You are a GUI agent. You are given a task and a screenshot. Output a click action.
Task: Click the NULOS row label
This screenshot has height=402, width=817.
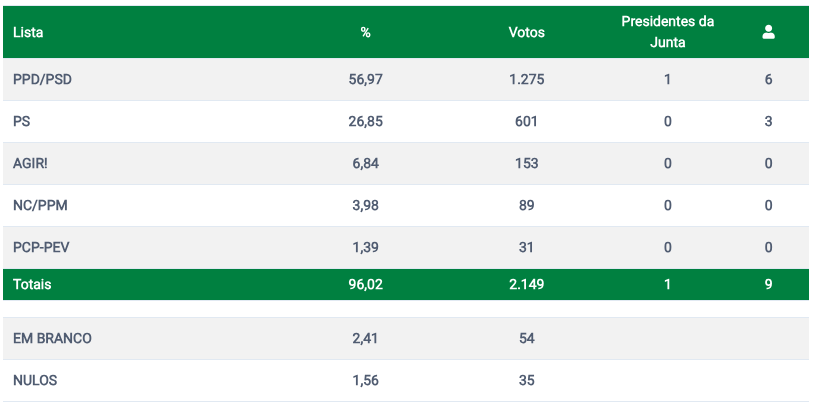click(35, 380)
